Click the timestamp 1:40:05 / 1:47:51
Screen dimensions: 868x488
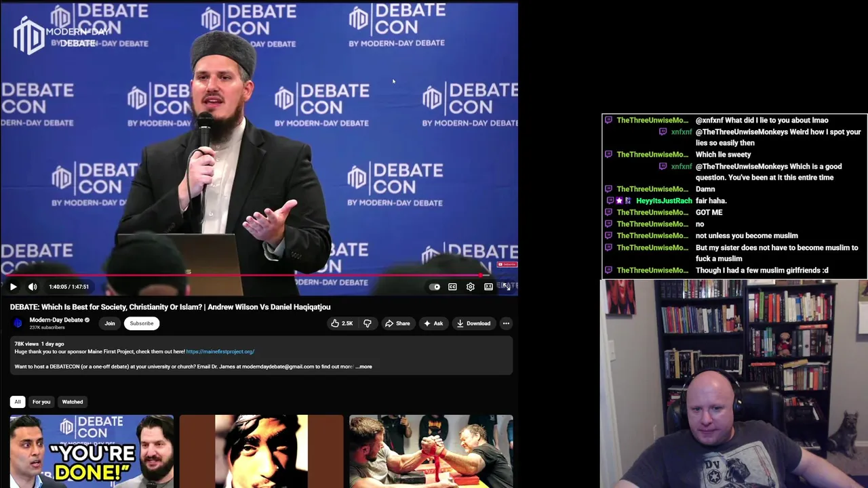tap(68, 287)
